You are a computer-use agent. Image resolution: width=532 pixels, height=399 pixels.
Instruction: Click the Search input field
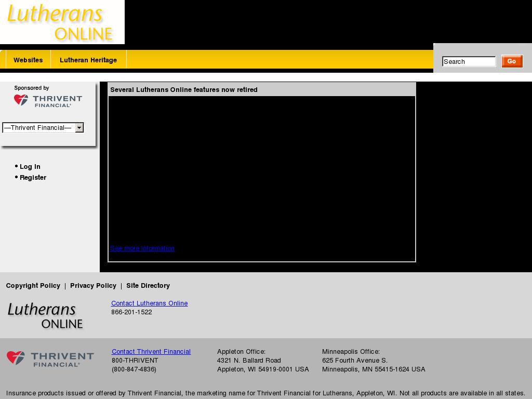tap(469, 61)
